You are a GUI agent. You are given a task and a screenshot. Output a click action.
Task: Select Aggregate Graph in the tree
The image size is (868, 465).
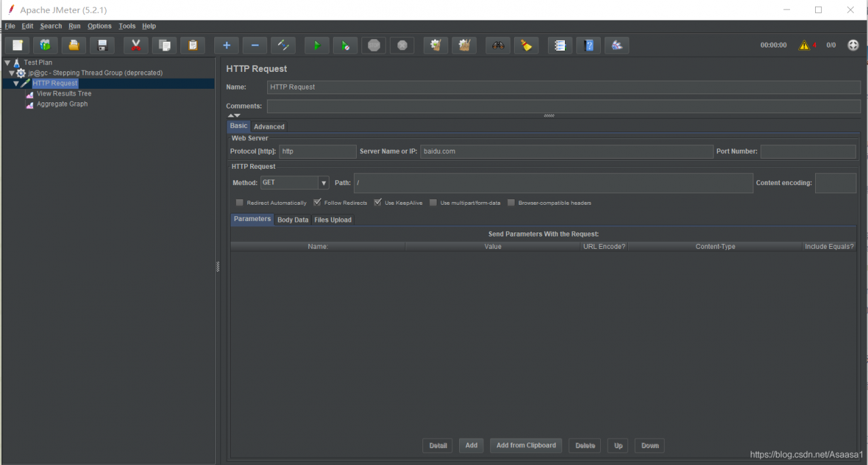click(x=62, y=104)
